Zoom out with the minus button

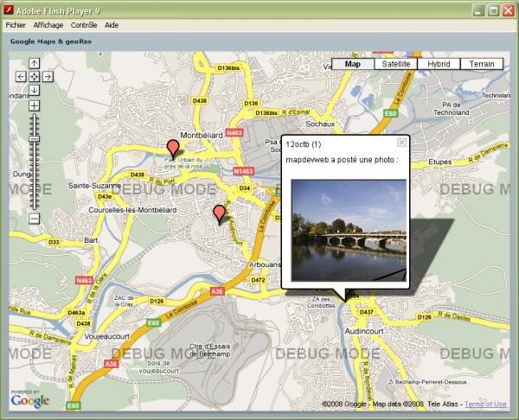coord(34,219)
